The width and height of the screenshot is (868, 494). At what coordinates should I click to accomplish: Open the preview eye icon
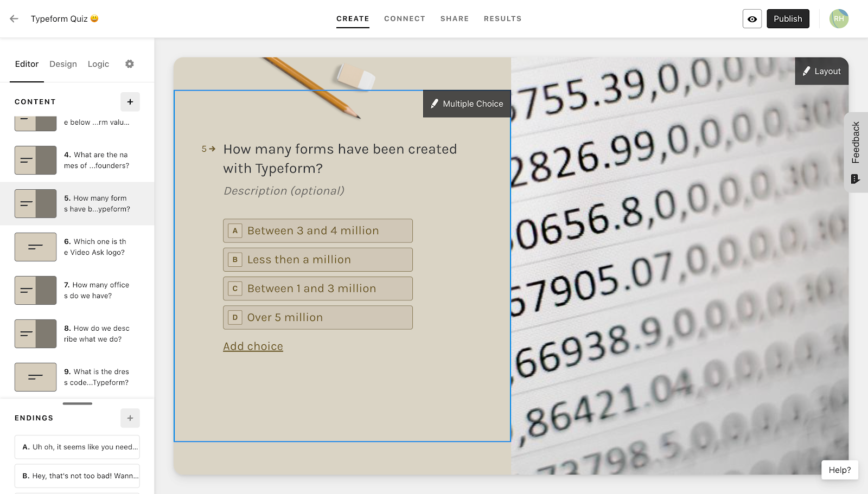[x=752, y=19]
